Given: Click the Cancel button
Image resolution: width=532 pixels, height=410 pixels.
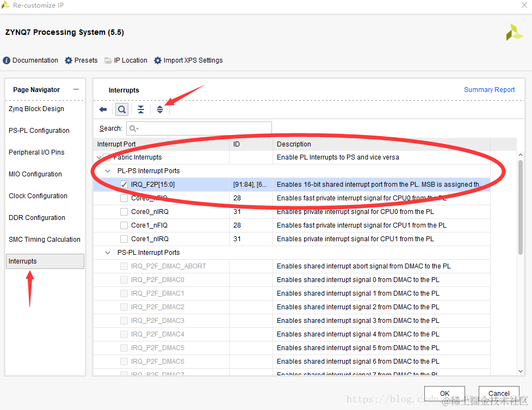Looking at the screenshot, I should click(499, 393).
